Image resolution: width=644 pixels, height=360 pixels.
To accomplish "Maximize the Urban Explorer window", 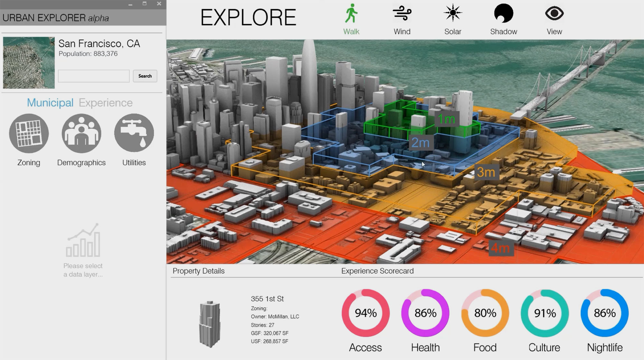I will (145, 4).
